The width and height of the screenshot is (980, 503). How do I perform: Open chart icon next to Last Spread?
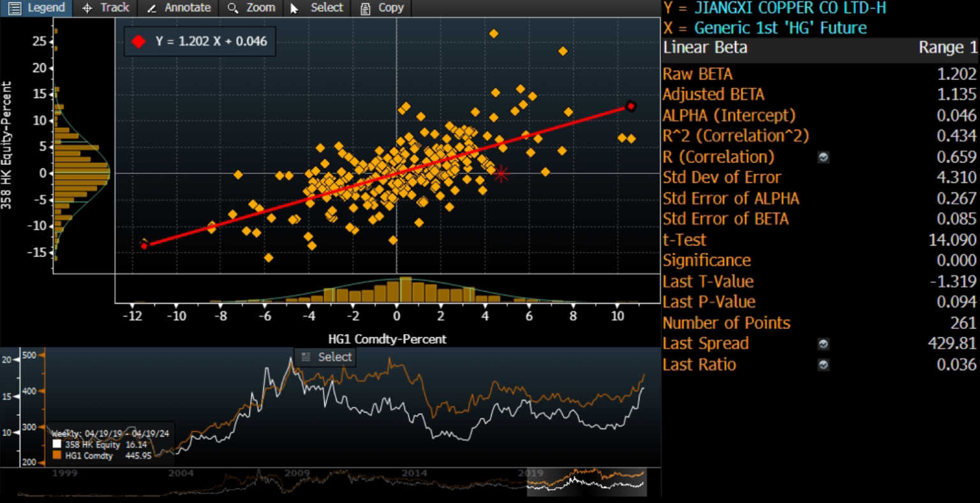pos(824,344)
